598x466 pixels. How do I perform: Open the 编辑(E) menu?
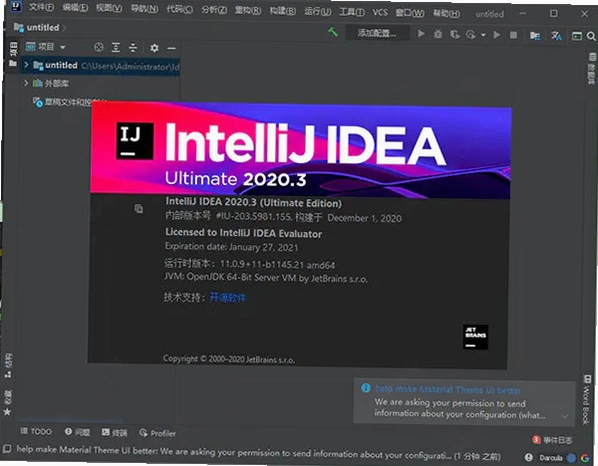click(x=75, y=8)
